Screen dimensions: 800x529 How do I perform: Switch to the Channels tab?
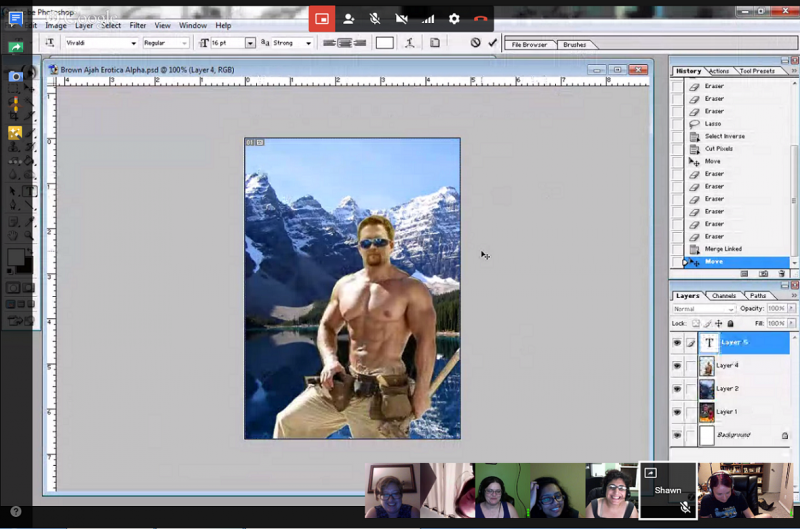click(x=723, y=296)
